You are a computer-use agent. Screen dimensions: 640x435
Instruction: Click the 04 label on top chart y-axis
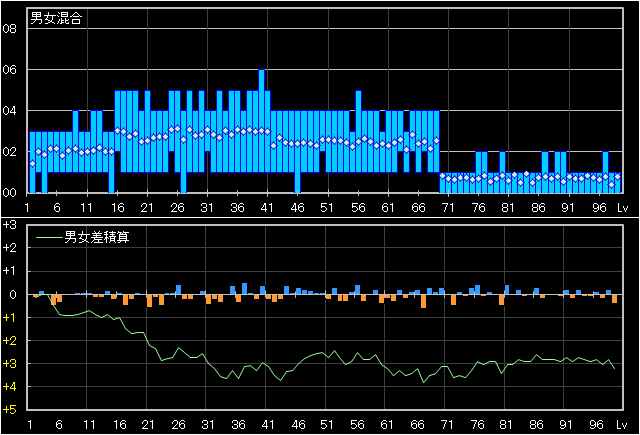point(9,111)
